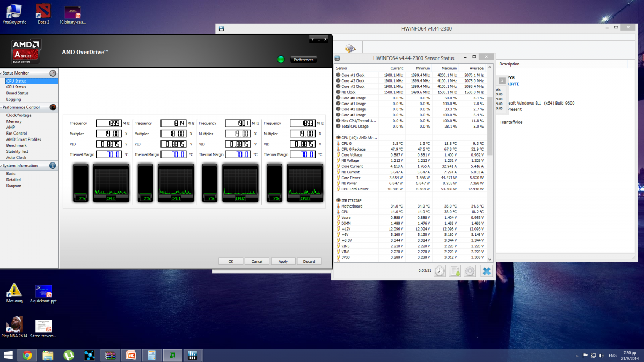Open WinRAR from the taskbar
The width and height of the screenshot is (644, 362).
(x=110, y=355)
